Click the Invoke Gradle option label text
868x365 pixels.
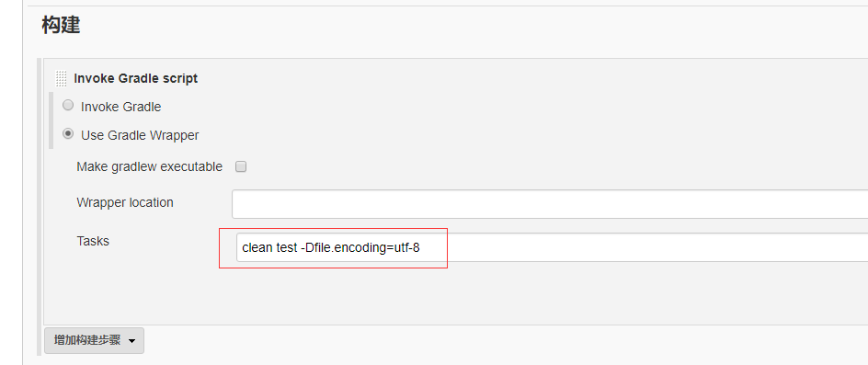[x=120, y=107]
